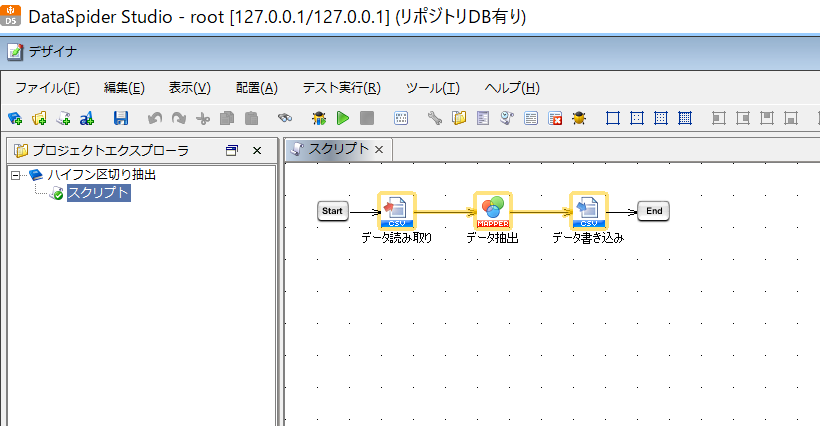The image size is (820, 426).
Task: Close the プロジェクトエクスプローラ panel
Action: tap(257, 151)
